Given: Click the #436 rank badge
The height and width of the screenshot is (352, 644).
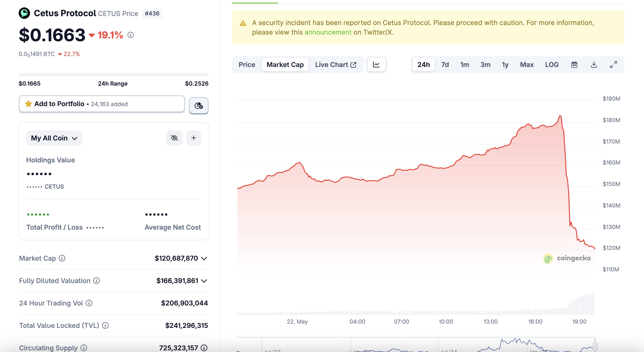Looking at the screenshot, I should (x=152, y=14).
